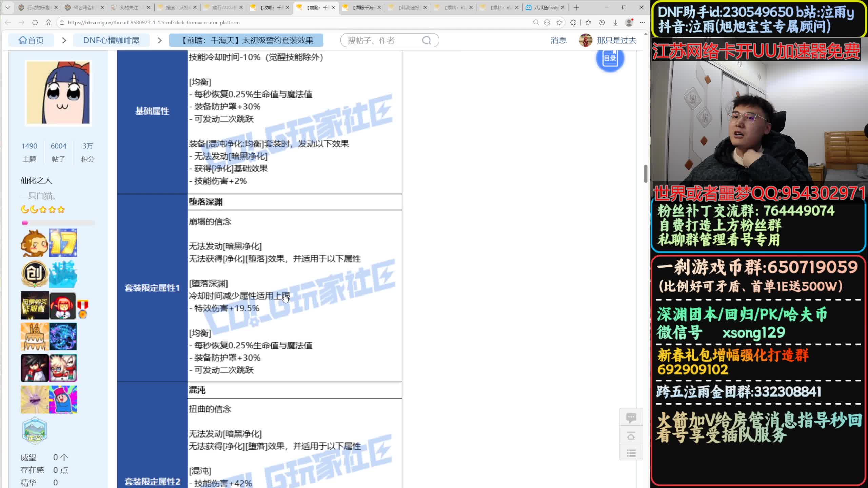The height and width of the screenshot is (488, 868).
Task: Click the search magnifier in forum search box
Action: pos(427,41)
